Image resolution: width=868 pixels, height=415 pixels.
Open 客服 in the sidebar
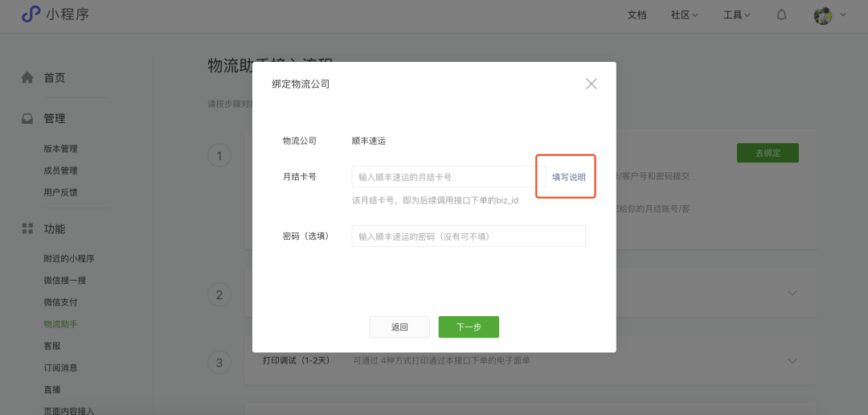tap(52, 346)
